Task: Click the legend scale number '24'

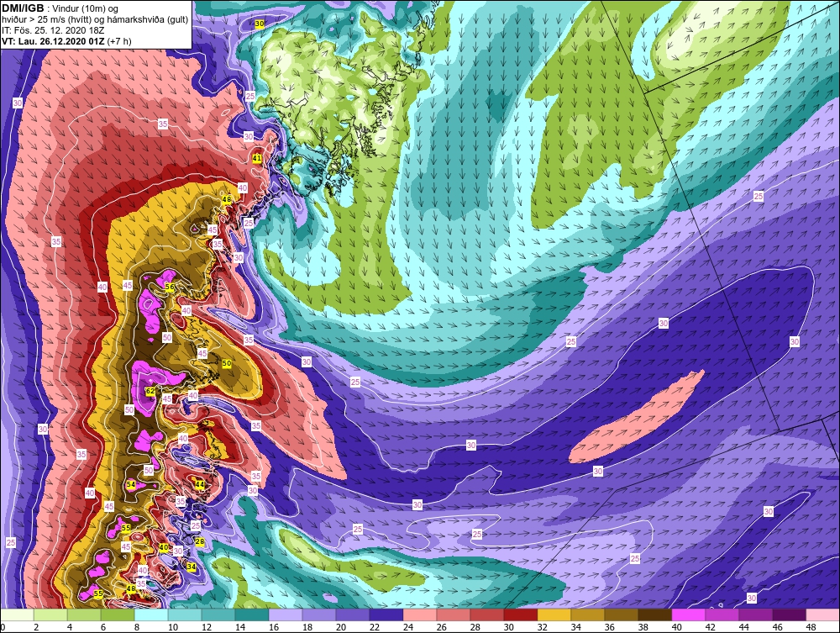Action: click(x=408, y=627)
